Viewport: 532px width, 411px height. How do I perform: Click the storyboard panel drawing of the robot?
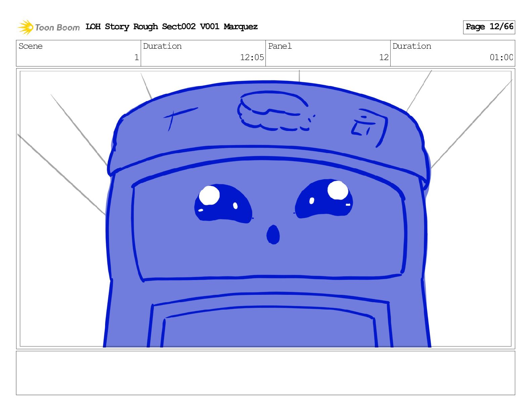266,209
